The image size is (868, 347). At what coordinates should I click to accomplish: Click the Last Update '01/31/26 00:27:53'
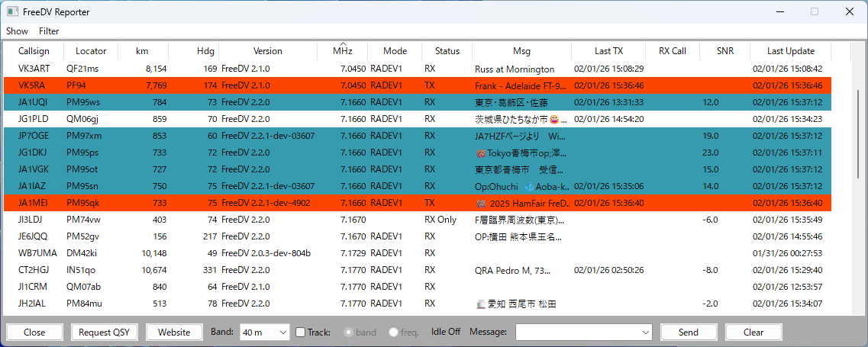click(788, 253)
